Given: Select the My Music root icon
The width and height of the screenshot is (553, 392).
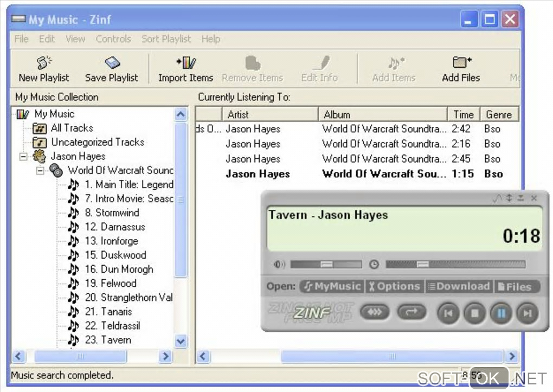Looking at the screenshot, I should pyautogui.click(x=23, y=114).
